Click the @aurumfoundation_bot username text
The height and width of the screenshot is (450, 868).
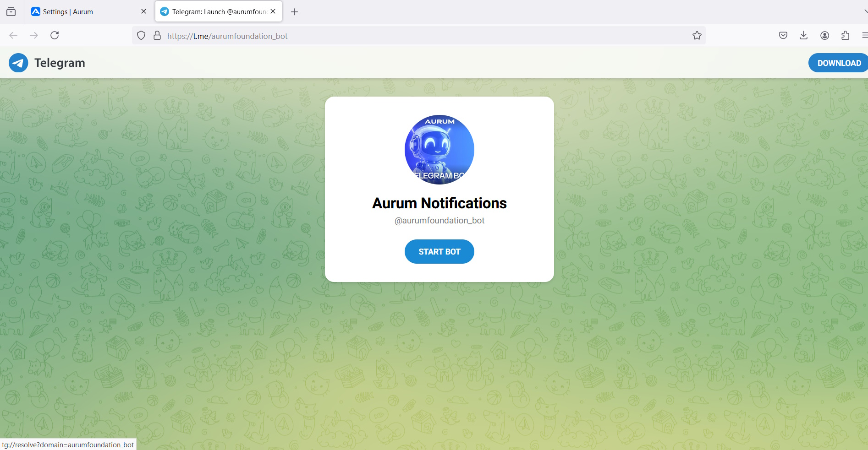(439, 221)
